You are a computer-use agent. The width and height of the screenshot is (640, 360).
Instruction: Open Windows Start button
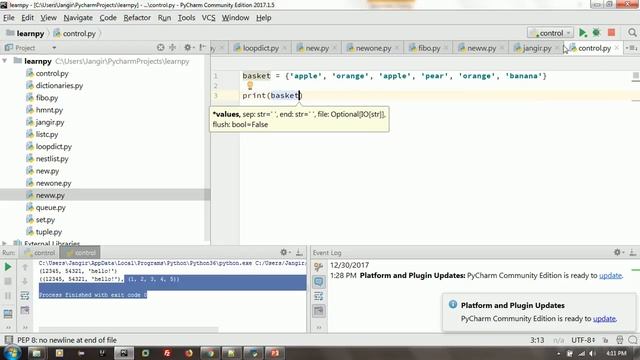coord(11,353)
